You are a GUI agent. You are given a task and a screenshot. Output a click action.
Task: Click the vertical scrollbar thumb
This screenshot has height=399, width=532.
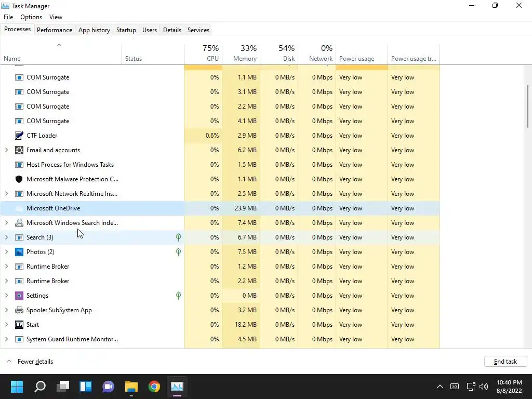tap(528, 106)
